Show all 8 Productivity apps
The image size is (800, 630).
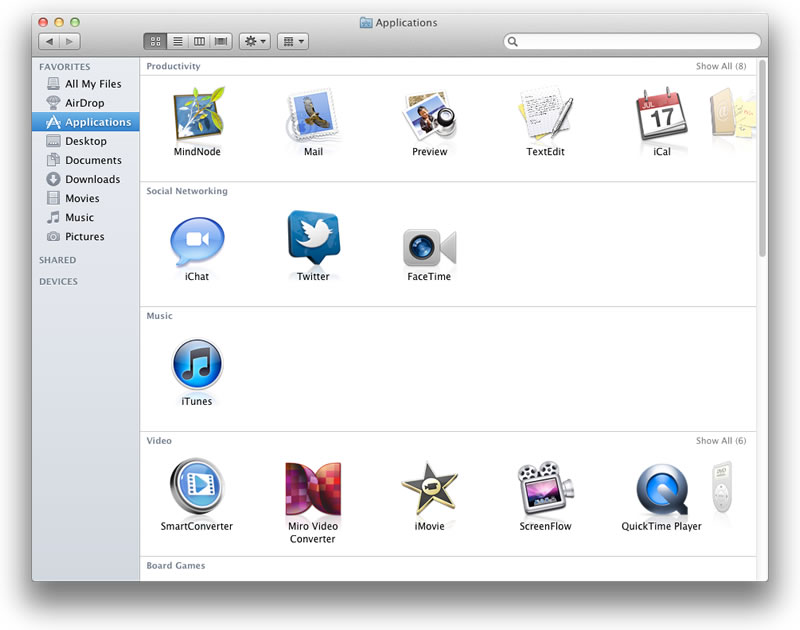click(x=720, y=66)
